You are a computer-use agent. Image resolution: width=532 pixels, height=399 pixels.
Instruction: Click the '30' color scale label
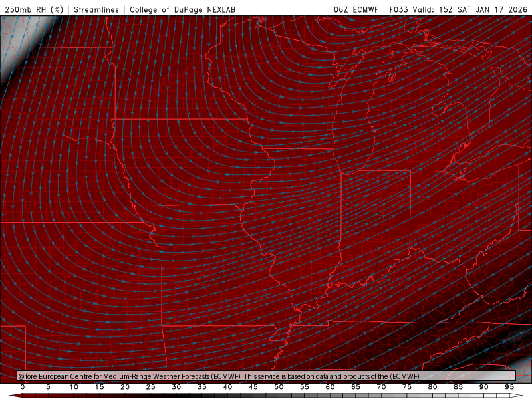pos(176,387)
